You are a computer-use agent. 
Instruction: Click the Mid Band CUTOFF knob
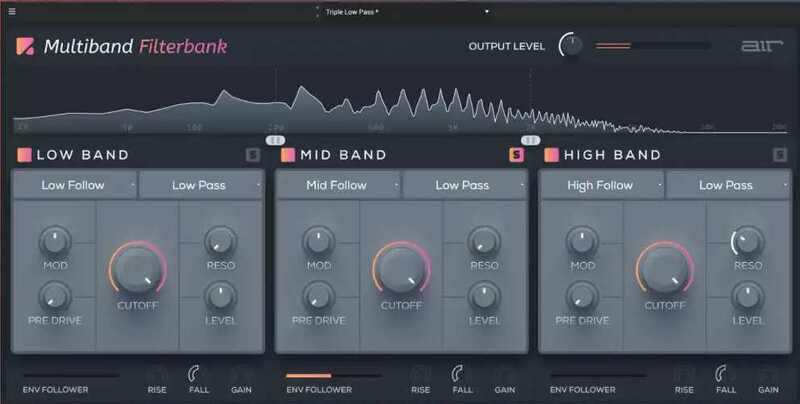point(402,270)
